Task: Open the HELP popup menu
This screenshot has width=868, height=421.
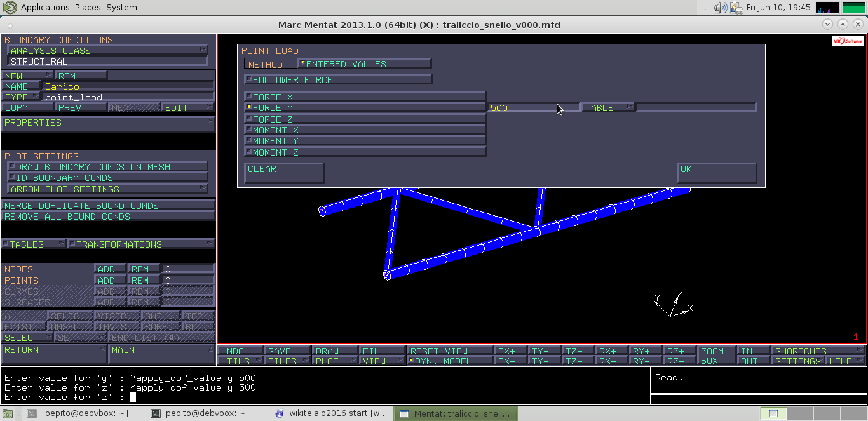Action: pyautogui.click(x=845, y=361)
